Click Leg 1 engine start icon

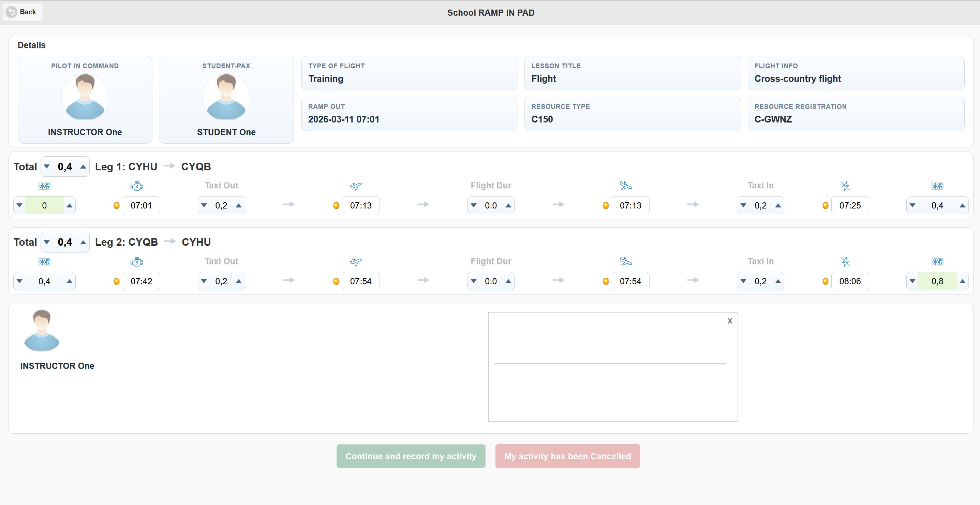pos(136,186)
